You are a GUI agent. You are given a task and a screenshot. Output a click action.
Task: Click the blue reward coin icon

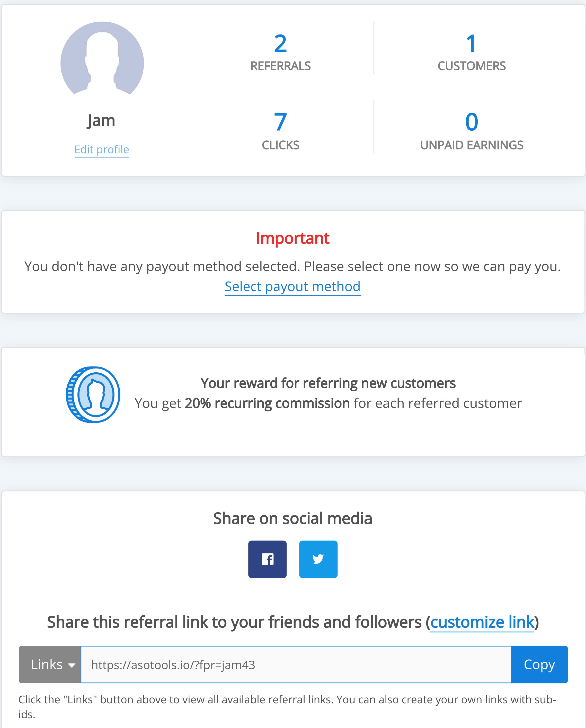click(x=93, y=394)
